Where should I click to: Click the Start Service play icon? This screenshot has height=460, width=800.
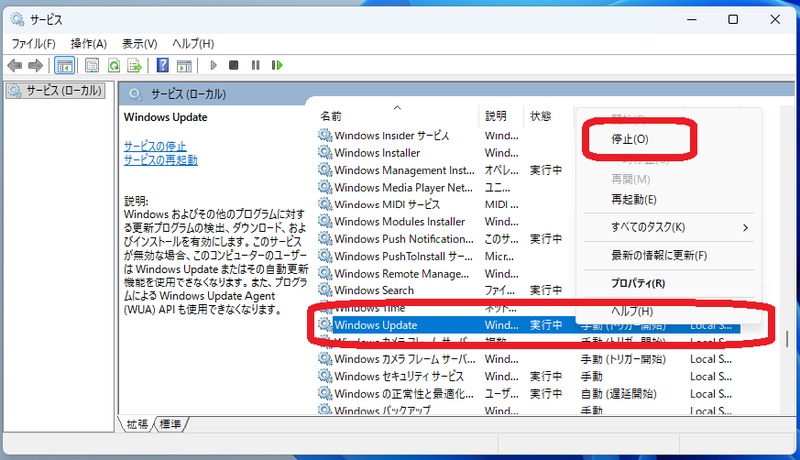[x=213, y=65]
